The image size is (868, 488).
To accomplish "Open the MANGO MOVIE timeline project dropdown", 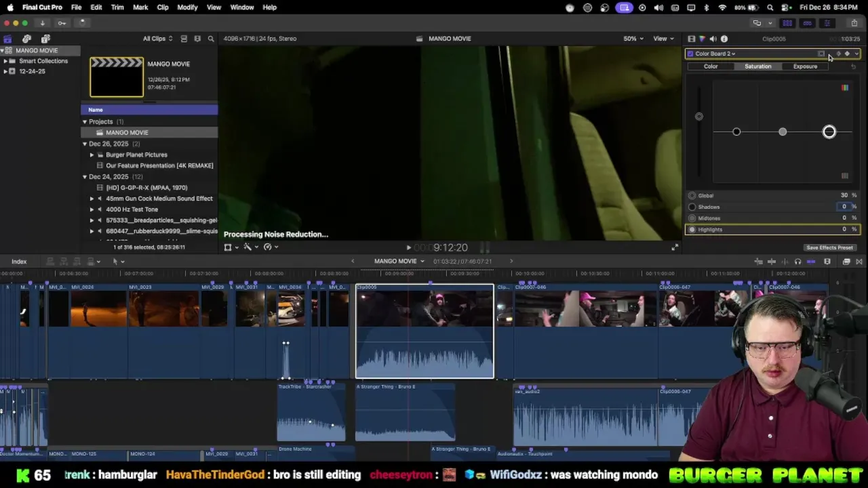I will click(399, 261).
